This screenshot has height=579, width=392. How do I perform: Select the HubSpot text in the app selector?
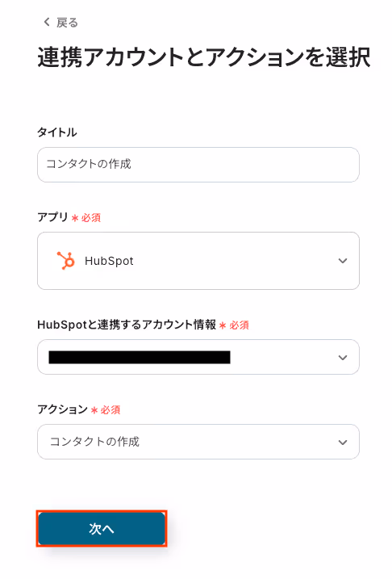(x=109, y=261)
